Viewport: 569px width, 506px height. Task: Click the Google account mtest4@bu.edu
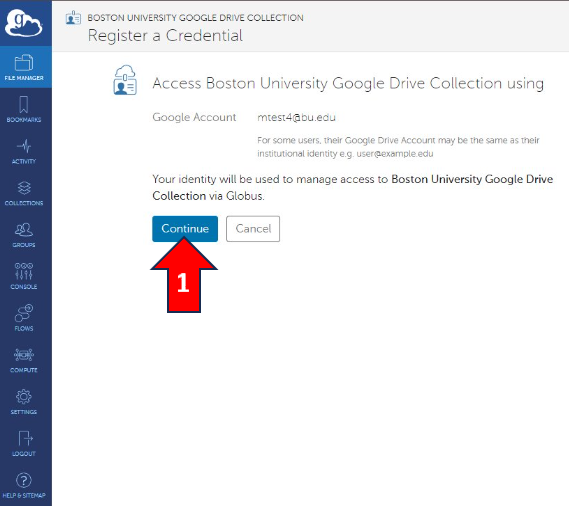point(296,117)
